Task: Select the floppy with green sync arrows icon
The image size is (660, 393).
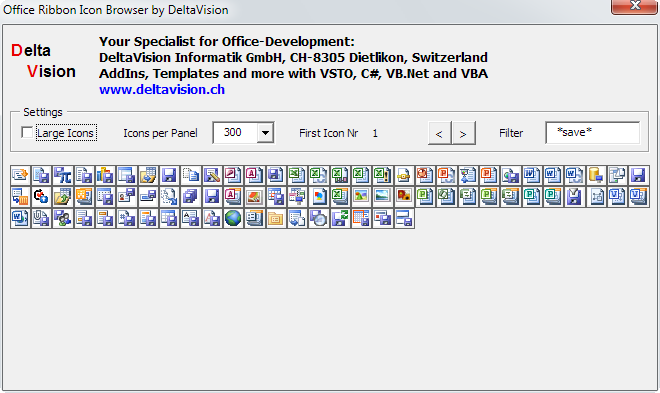Action: [340, 218]
